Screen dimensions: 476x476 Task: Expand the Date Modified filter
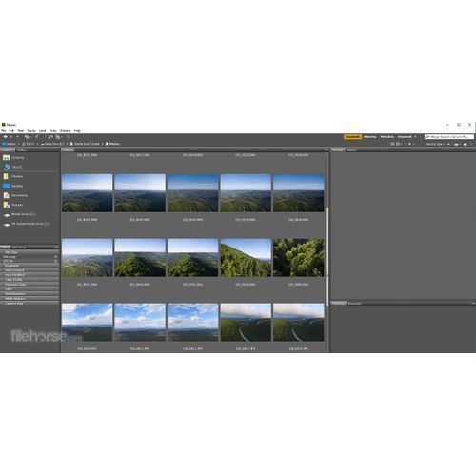(30, 275)
